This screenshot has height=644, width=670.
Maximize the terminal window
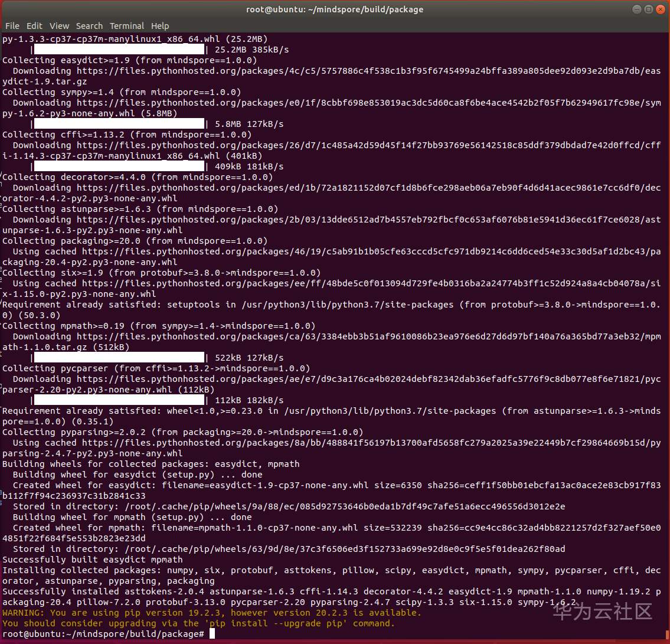(648, 9)
